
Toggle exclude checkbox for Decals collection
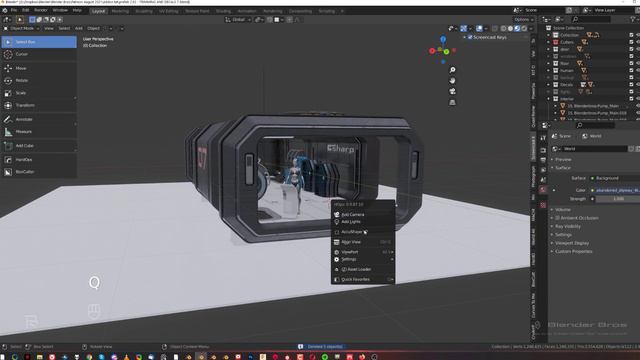631,84
